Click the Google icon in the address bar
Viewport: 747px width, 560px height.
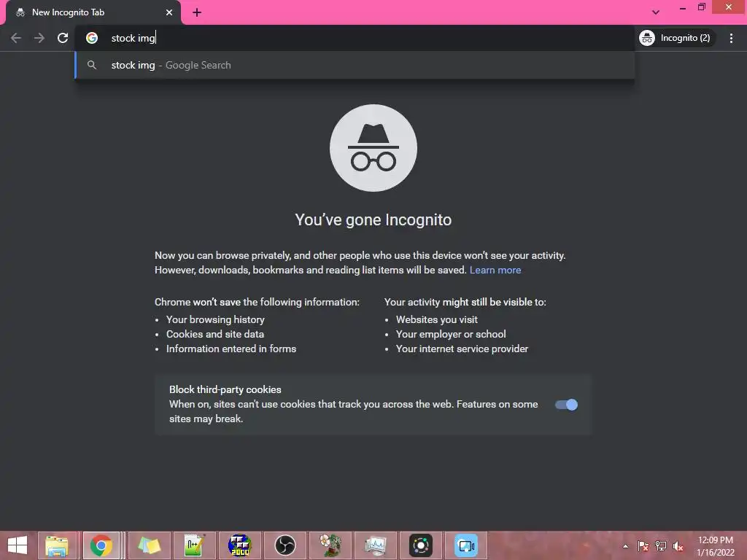[92, 38]
